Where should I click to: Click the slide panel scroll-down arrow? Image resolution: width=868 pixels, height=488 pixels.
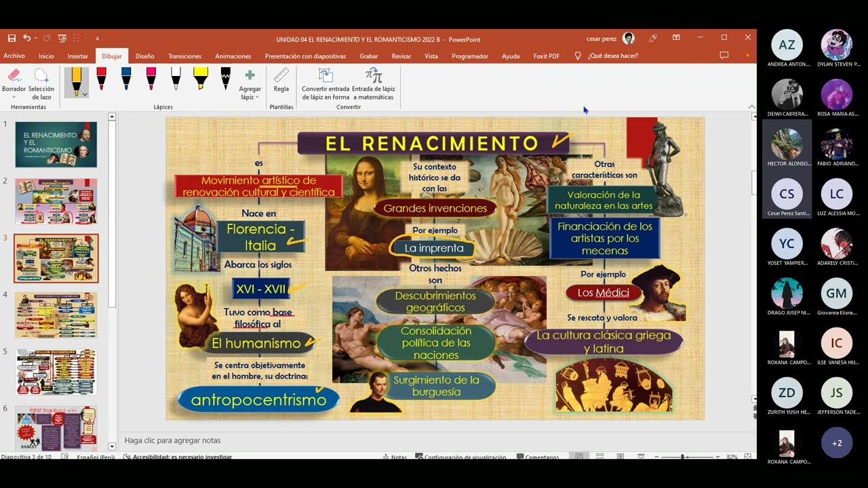tap(112, 447)
